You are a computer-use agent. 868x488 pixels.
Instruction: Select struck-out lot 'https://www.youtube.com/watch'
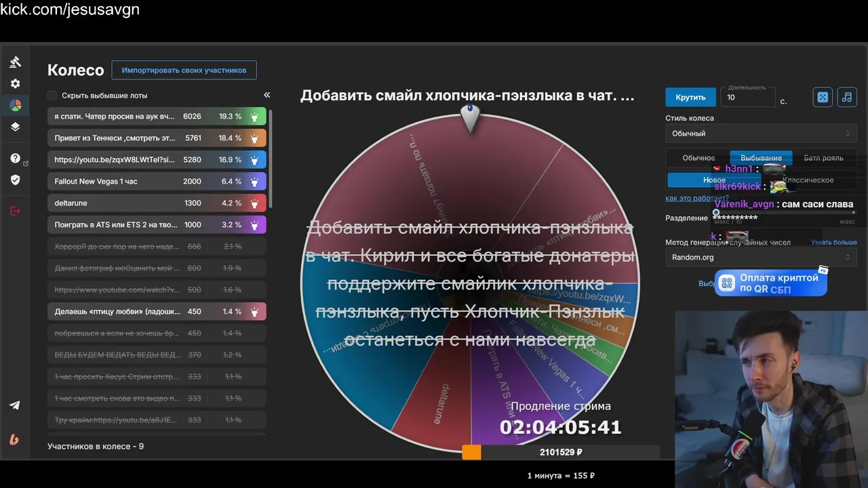click(x=157, y=290)
